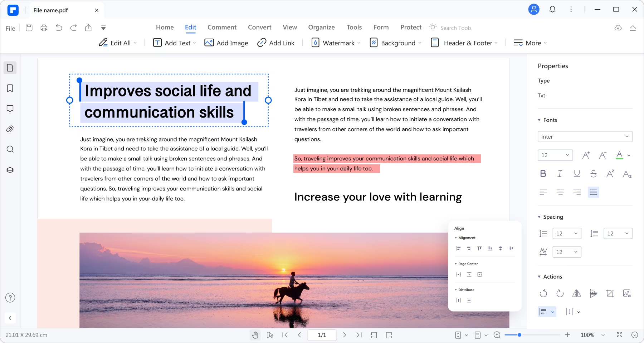Click the Crop icon in Actions

610,293
